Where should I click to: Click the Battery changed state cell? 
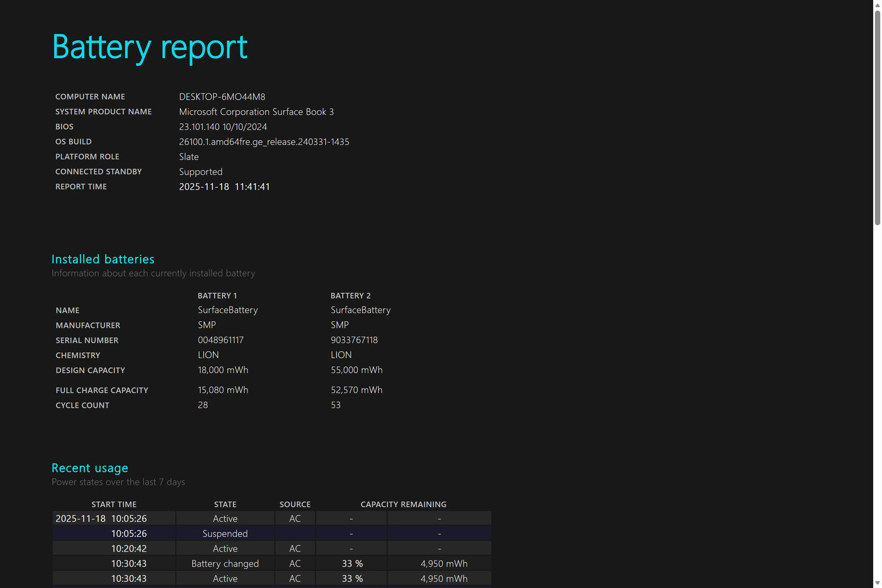click(225, 564)
